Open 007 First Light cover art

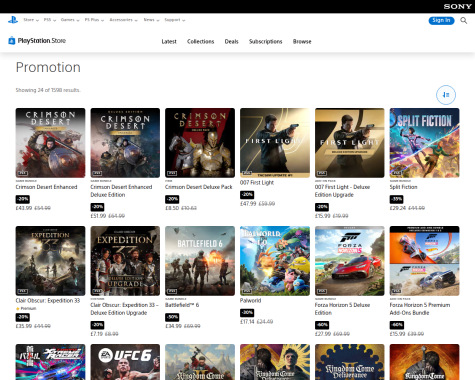(275, 143)
